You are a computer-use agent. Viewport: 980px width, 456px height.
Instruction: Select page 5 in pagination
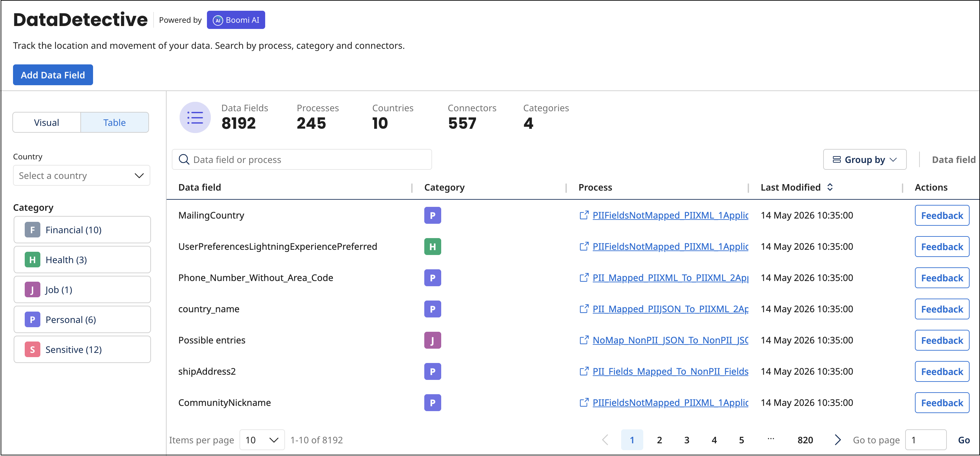pos(742,440)
